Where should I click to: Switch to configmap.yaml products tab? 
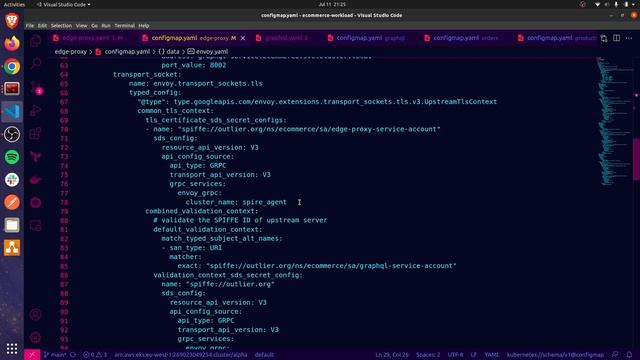[555, 38]
